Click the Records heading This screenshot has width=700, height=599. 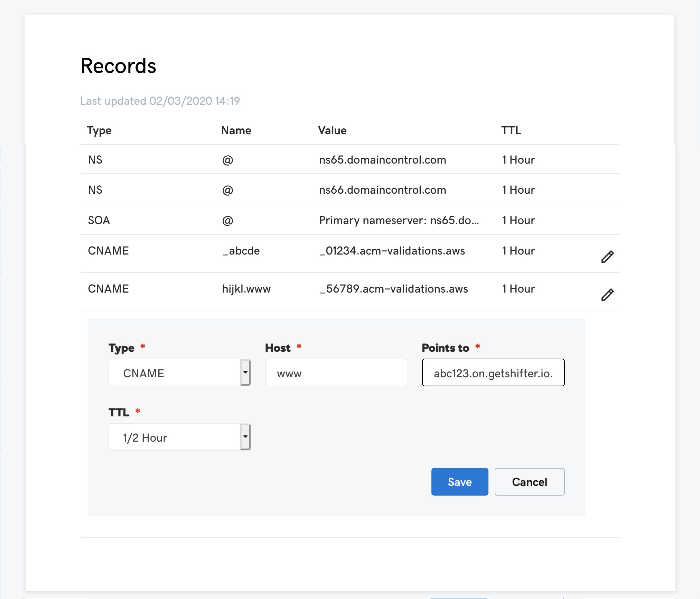point(118,66)
